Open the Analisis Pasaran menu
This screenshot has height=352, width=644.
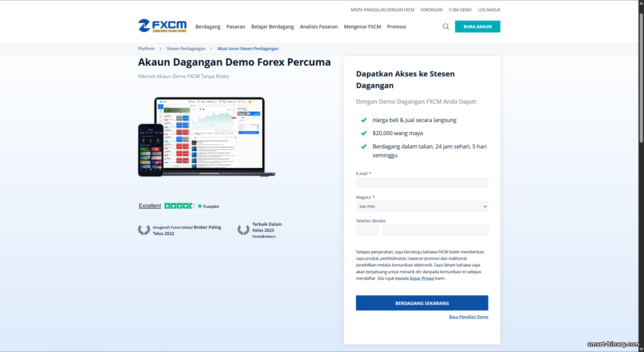point(319,27)
